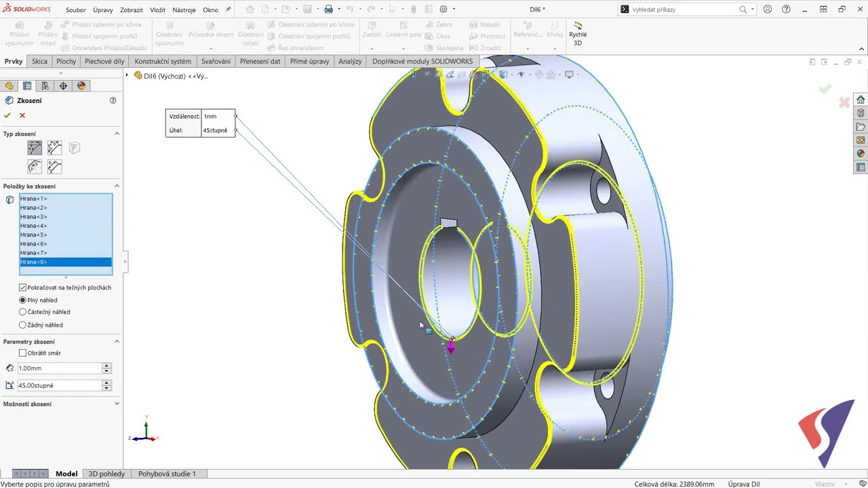Screen dimensions: 868x488
Task: Switch to the Plechové díly tab
Action: [x=104, y=61]
